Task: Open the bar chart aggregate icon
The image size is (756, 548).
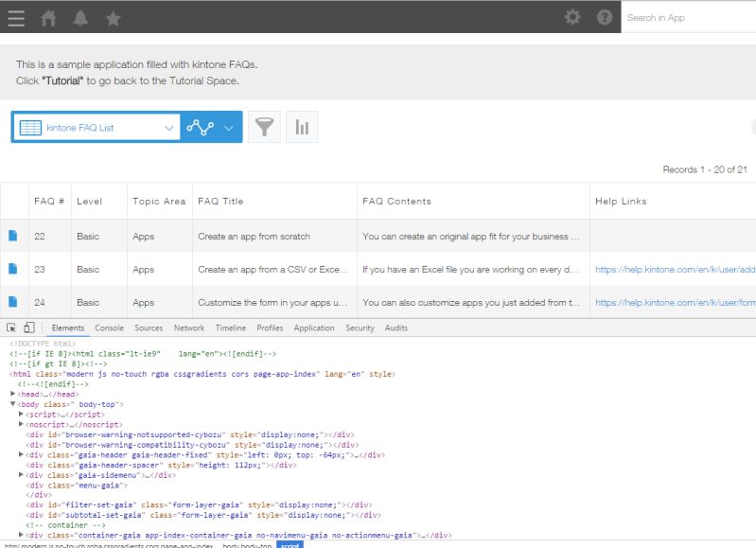Action: pos(302,127)
